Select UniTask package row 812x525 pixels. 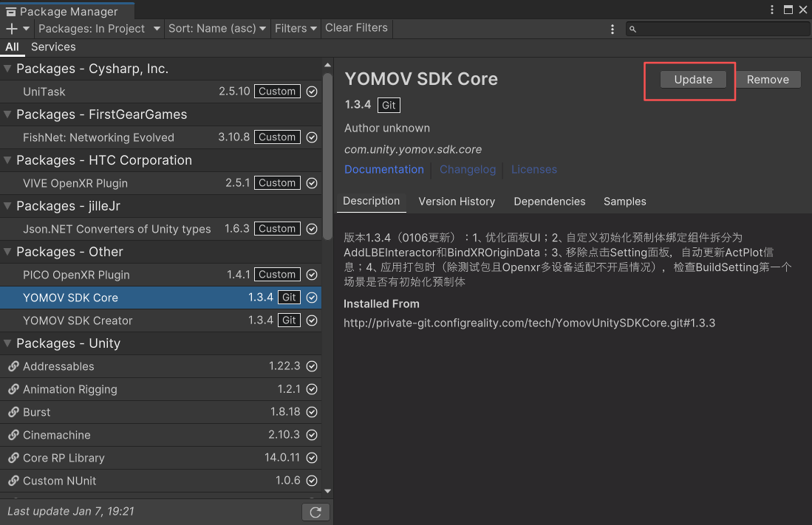tap(160, 92)
